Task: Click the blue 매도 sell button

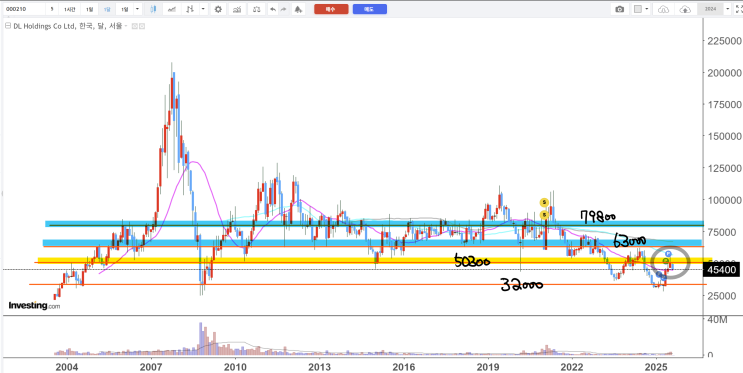Action: pyautogui.click(x=370, y=9)
